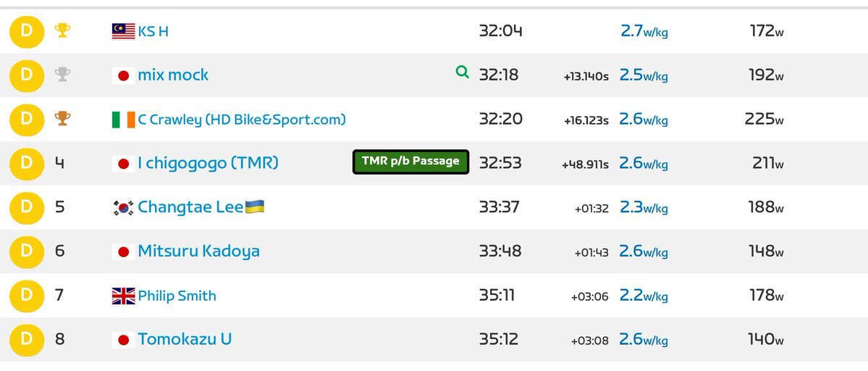Click the green magnifier icon on mix mock row

tap(462, 72)
